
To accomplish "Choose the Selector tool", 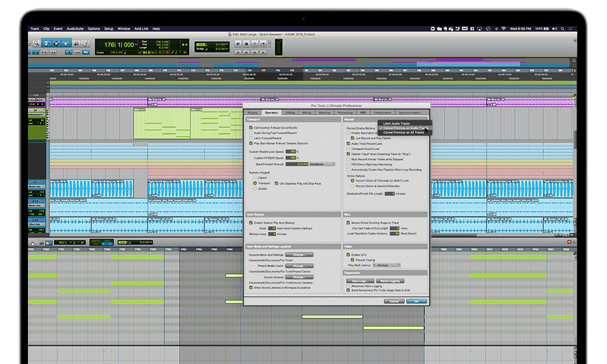I will pos(56,44).
